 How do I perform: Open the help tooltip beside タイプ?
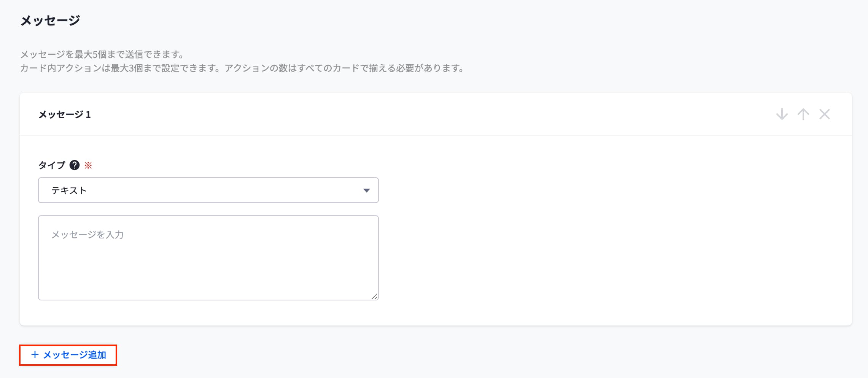click(75, 165)
